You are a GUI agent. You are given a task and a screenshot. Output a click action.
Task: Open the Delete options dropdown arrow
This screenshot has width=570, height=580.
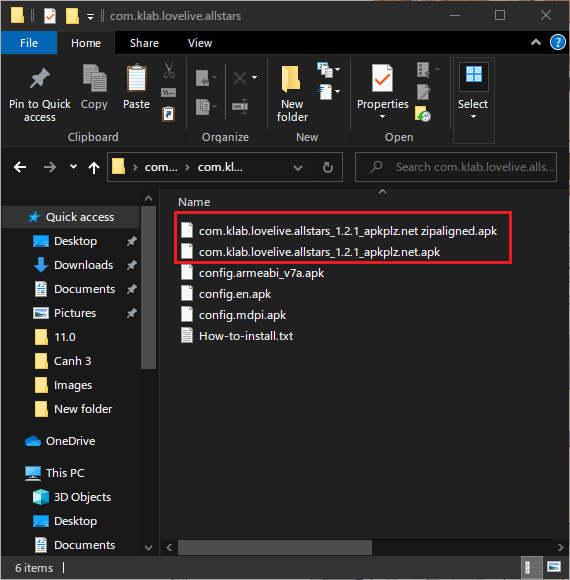pyautogui.click(x=254, y=78)
